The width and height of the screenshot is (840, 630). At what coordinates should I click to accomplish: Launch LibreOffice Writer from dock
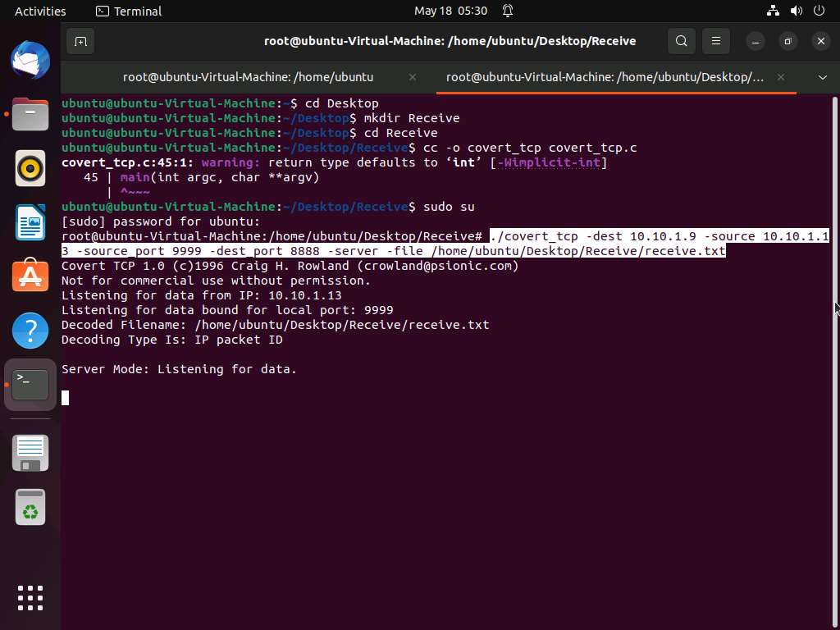[x=30, y=223]
